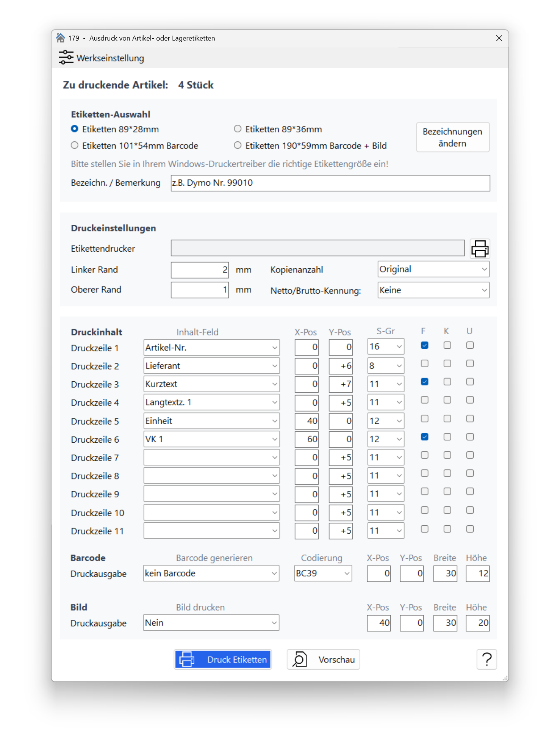The height and width of the screenshot is (741, 560).
Task: Click the Druck Etiketten printer icon
Action: pyautogui.click(x=187, y=660)
